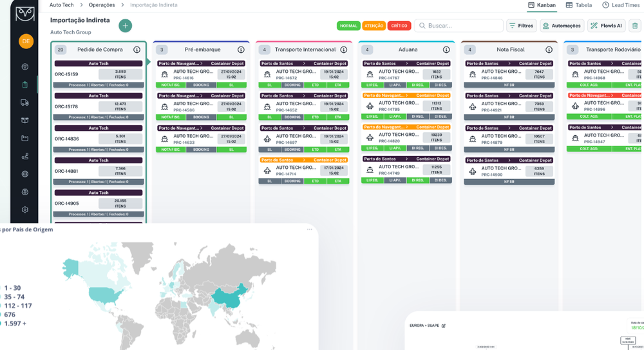
Task: Open the map widget three-dot menu
Action: click(309, 229)
